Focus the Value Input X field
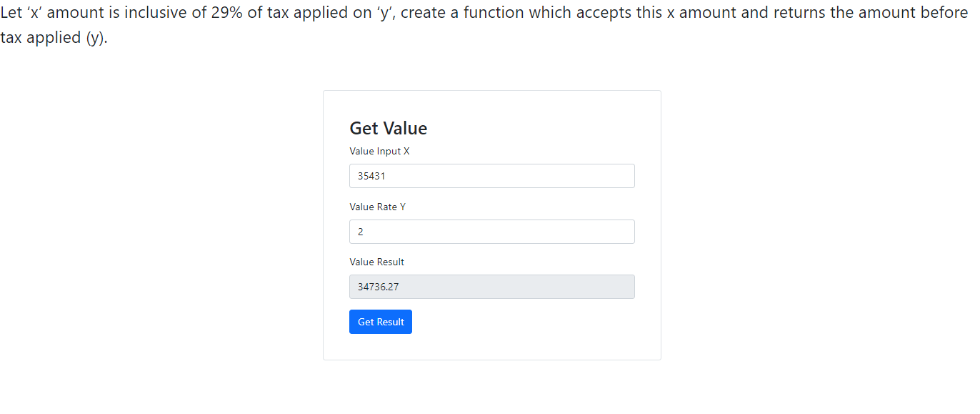This screenshot has height=414, width=980. pos(491,176)
